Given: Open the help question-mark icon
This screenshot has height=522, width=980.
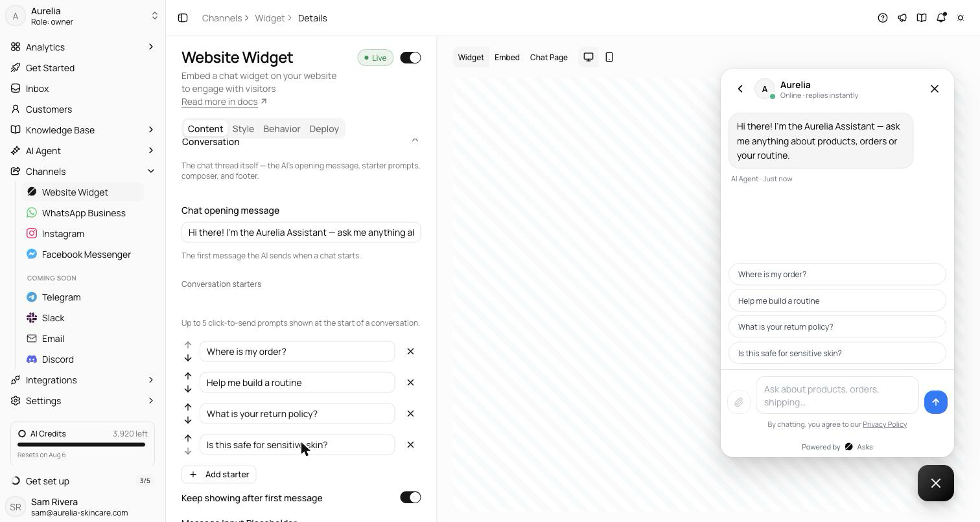Looking at the screenshot, I should (883, 18).
